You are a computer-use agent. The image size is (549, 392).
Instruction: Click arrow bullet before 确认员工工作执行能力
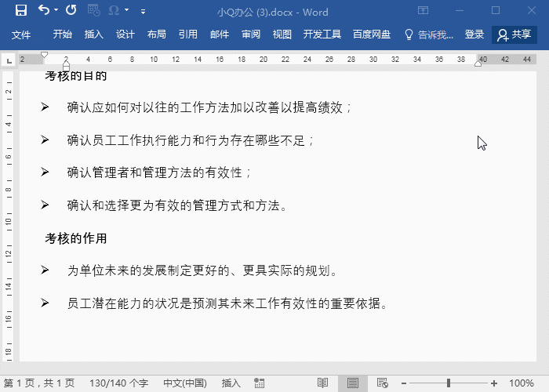pyautogui.click(x=45, y=140)
